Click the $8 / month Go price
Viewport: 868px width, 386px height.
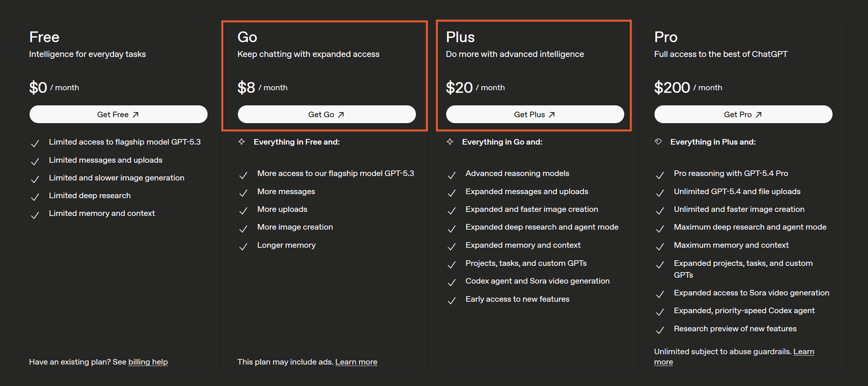click(x=262, y=88)
